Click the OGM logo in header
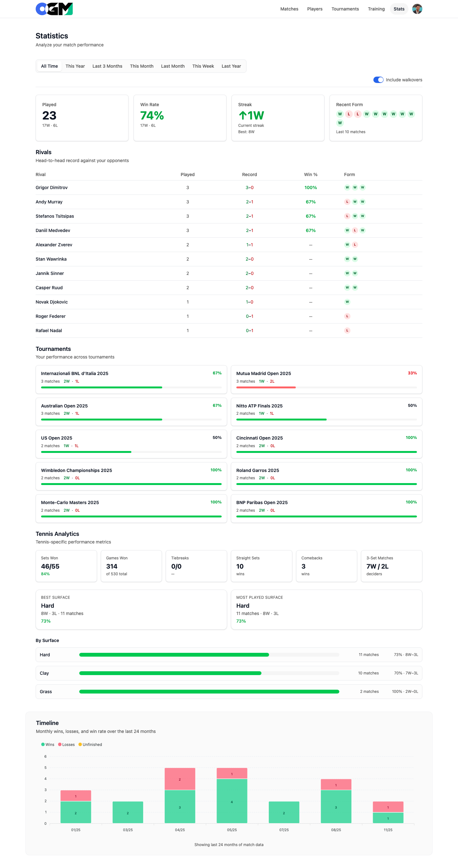The image size is (458, 868). point(54,9)
